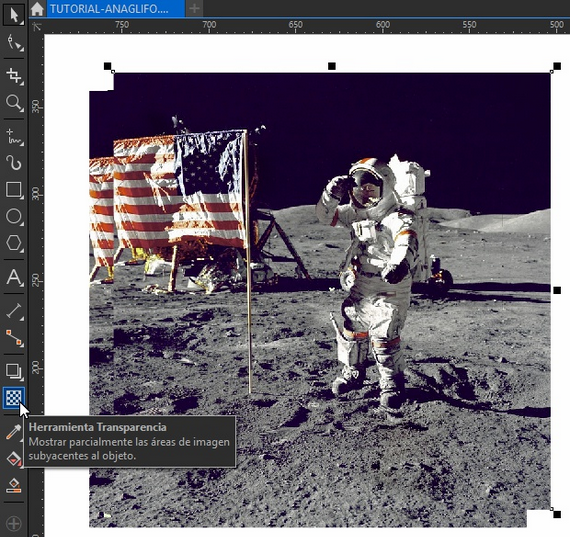Activate the Transparency checkerboard tool

tap(14, 398)
